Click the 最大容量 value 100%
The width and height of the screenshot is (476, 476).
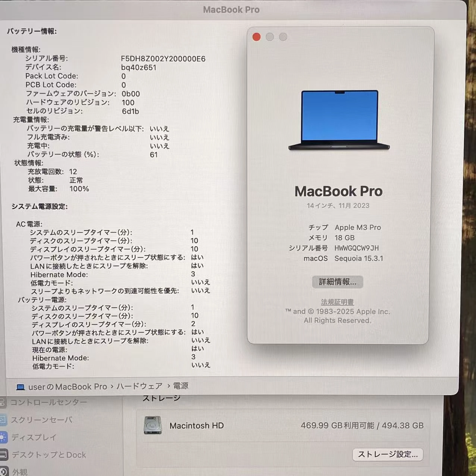tap(79, 189)
